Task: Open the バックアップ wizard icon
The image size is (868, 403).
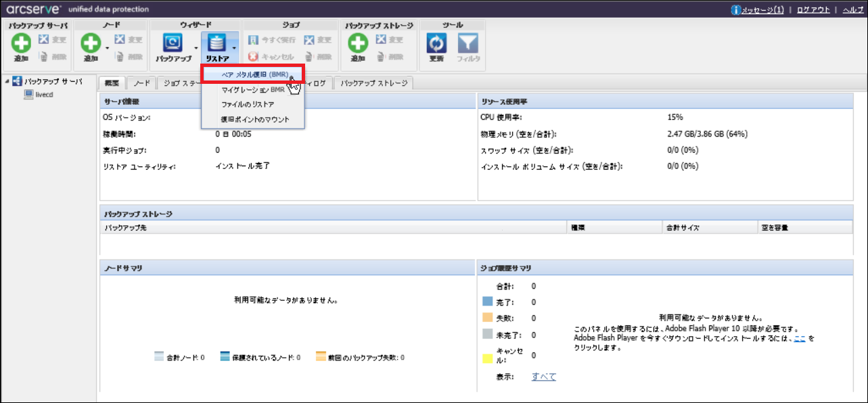Action: pyautogui.click(x=174, y=44)
